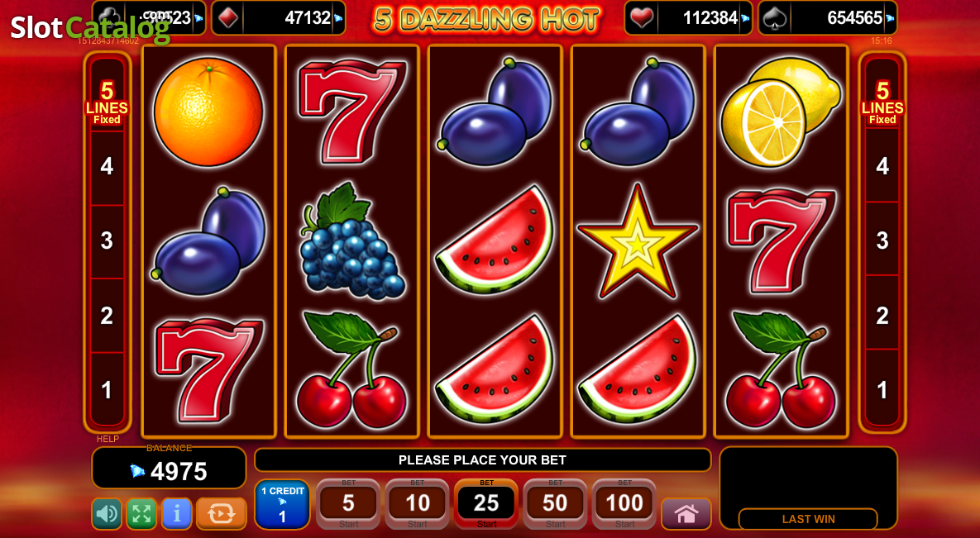This screenshot has width=980, height=538.
Task: Click the home icon button
Action: pyautogui.click(x=686, y=514)
